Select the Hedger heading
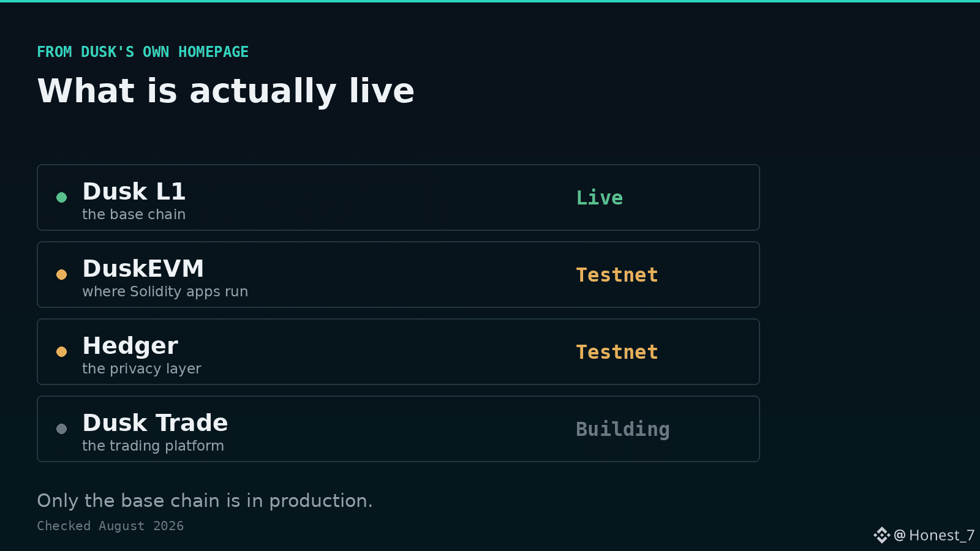Screen dimensions: 980x551 click(130, 346)
